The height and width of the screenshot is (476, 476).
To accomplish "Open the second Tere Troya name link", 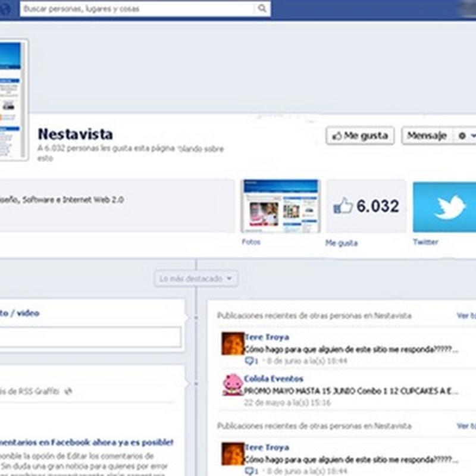I will coord(267,447).
